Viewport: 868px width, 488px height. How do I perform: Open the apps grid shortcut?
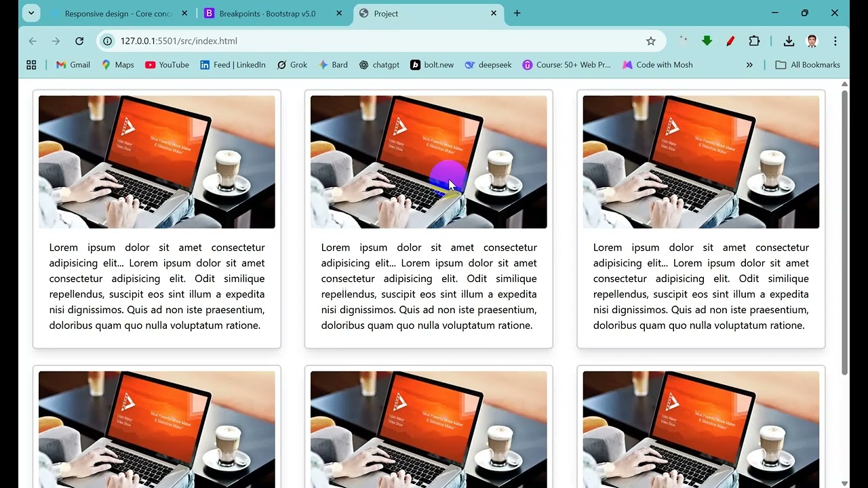pos(31,65)
